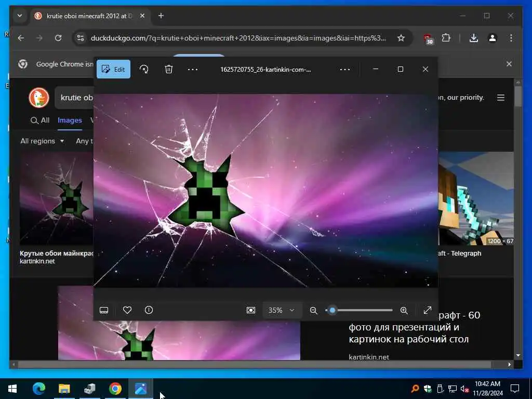
Task: Open Chrome site information icon in address bar
Action: [x=81, y=38]
